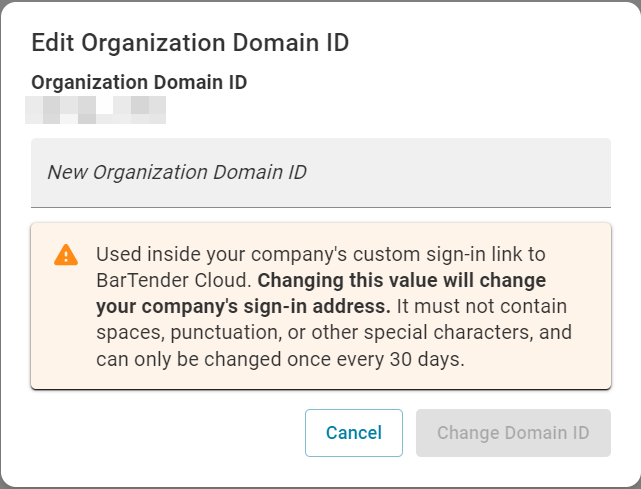Click the empty right side of domain input
This screenshot has height=489, width=641.
tap(491, 173)
